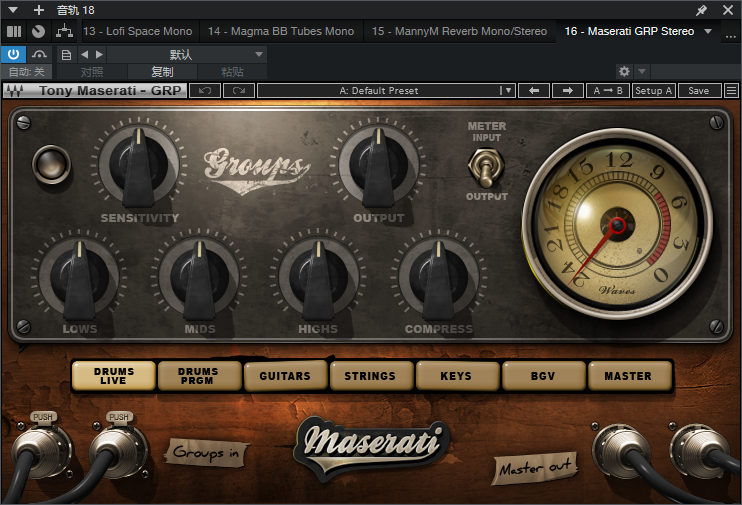Click the Groups logo script
742x505 pixels.
coord(256,169)
